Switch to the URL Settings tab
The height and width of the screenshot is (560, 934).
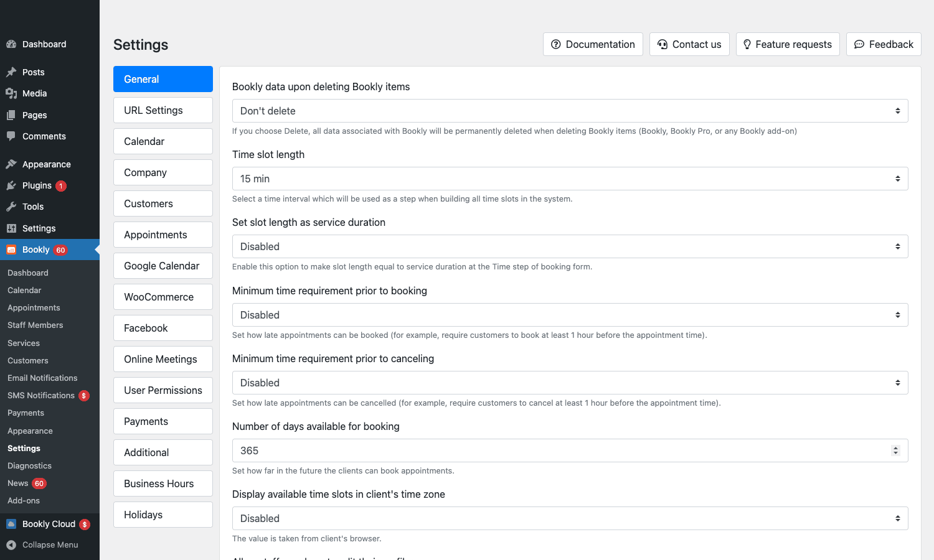163,110
